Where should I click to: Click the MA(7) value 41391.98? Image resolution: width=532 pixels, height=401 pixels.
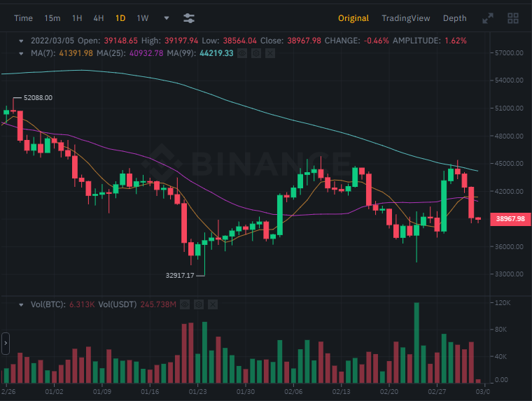(x=76, y=53)
